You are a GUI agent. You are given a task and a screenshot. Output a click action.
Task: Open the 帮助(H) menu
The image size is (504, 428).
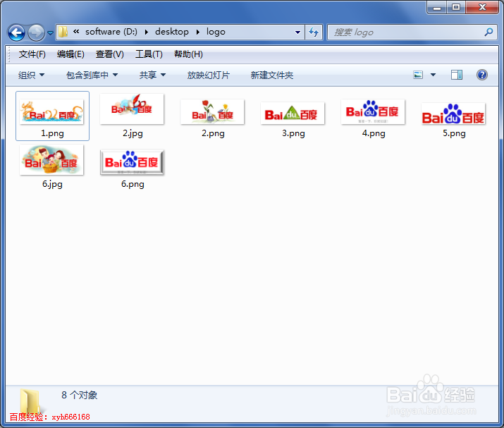click(188, 54)
